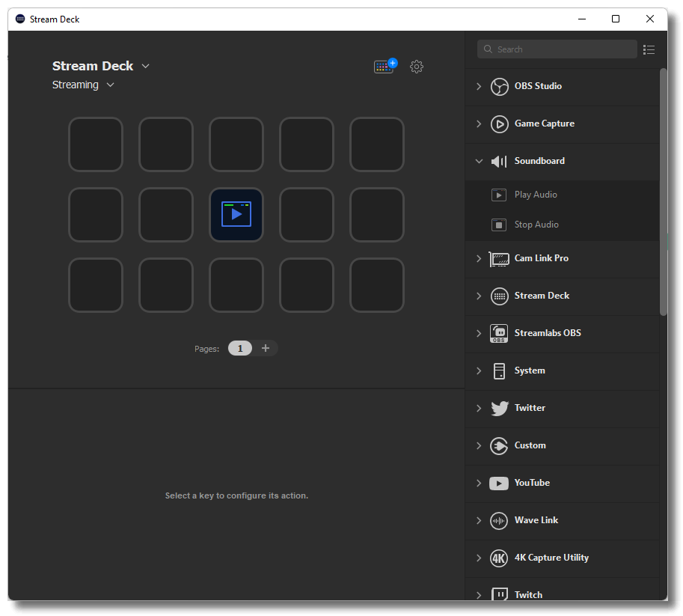683x616 pixels.
Task: Open the Stream Deck Store keyboard icon
Action: (385, 67)
